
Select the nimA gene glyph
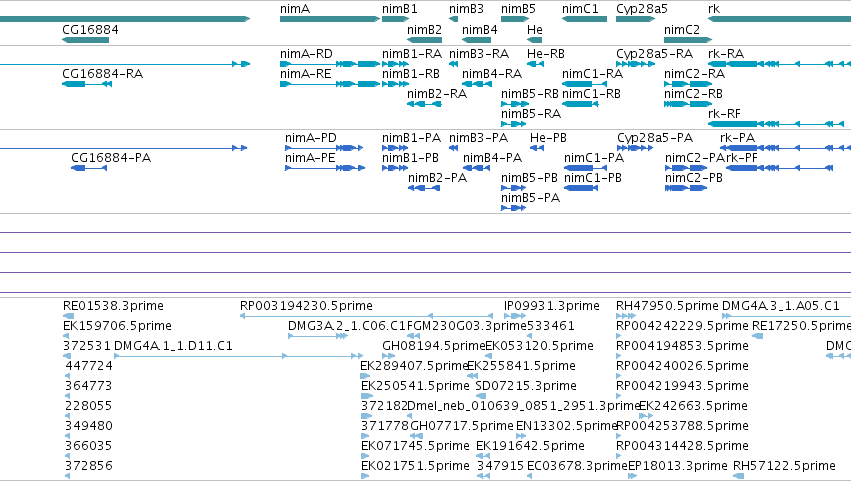point(330,20)
